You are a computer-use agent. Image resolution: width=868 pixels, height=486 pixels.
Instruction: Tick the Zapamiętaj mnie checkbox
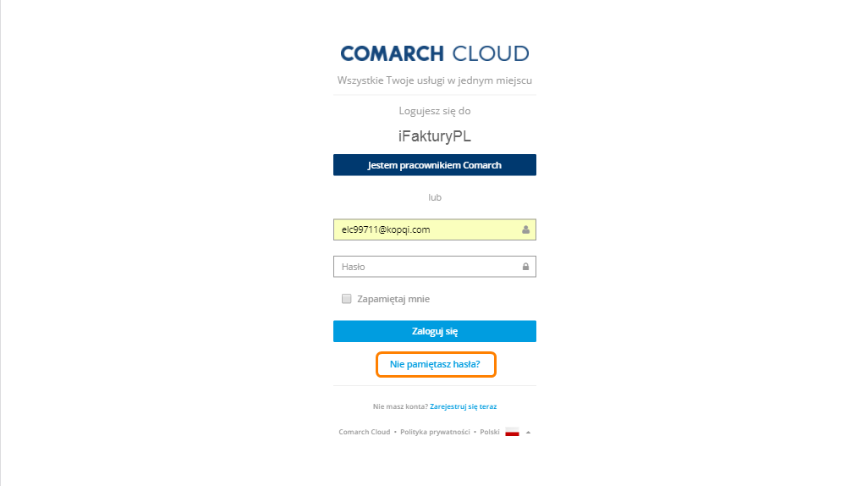(x=347, y=299)
